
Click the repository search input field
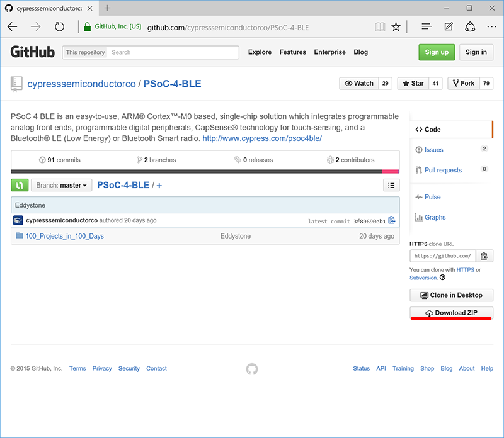173,52
